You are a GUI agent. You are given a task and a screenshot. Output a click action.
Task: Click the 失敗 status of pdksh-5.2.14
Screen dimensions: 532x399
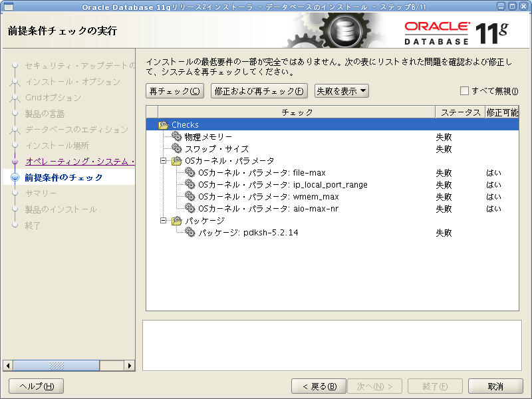point(444,233)
